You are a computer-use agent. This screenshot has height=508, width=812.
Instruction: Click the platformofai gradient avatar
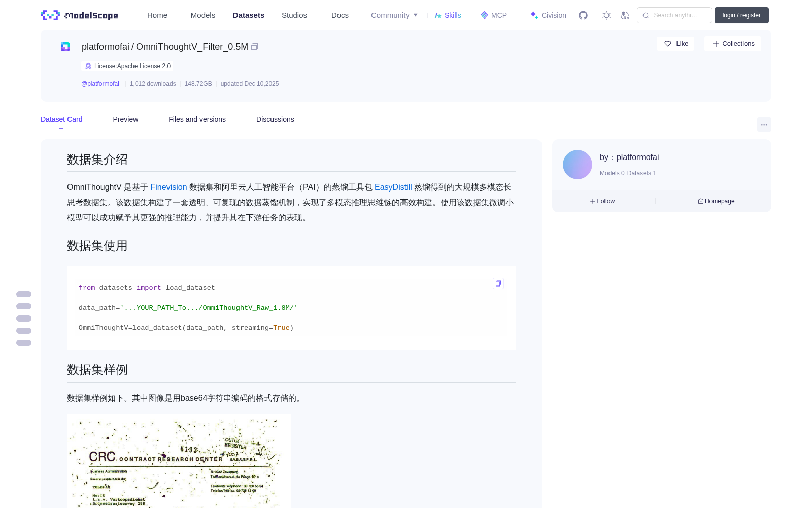[578, 165]
